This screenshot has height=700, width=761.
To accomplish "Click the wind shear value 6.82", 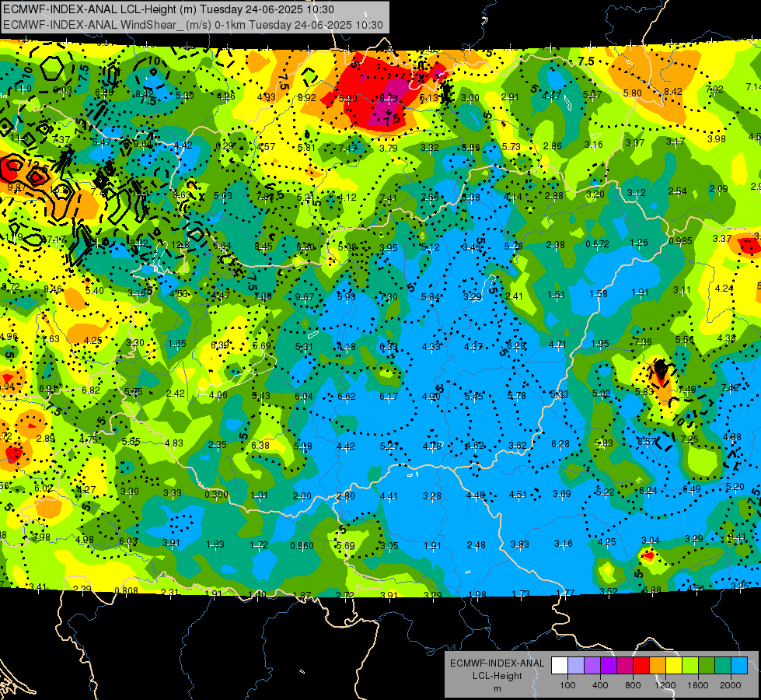I will [x=91, y=390].
